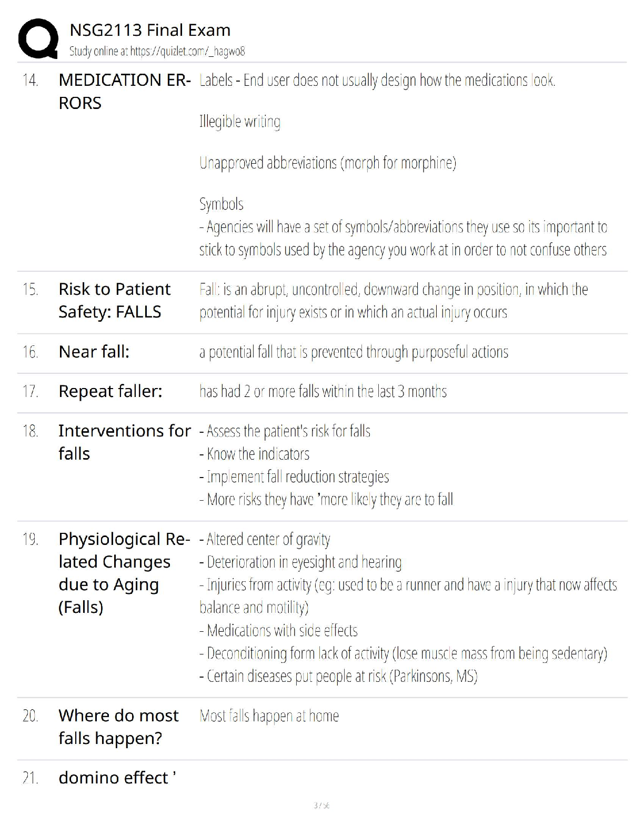The height and width of the screenshot is (834, 644).
Task: Click the Risk to Patient Safety: FALLS term
Action: point(114,300)
